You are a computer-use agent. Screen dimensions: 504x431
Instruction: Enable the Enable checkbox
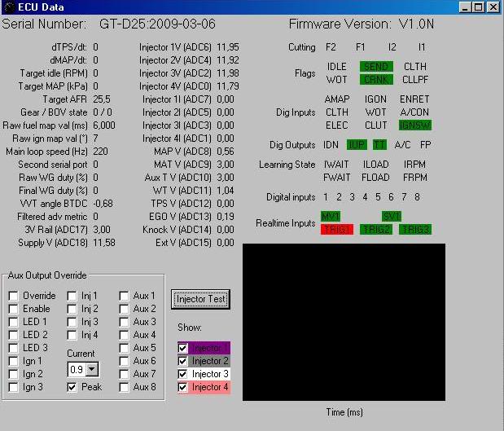point(13,309)
